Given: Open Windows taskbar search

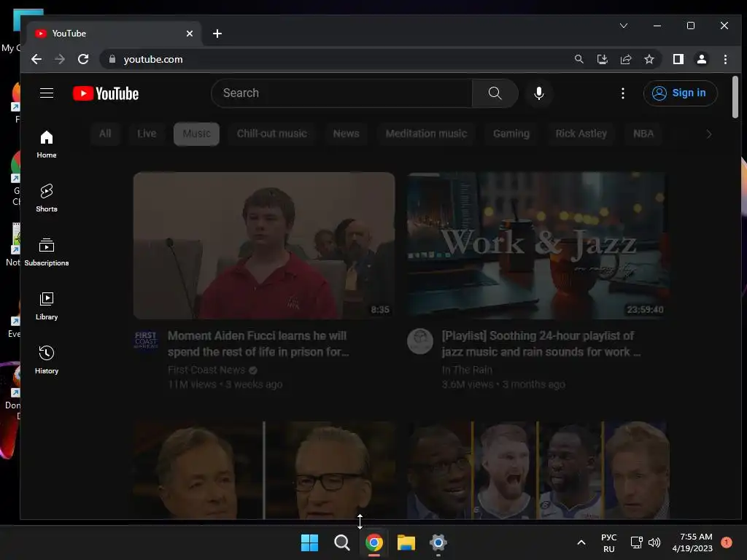Looking at the screenshot, I should click(x=341, y=542).
